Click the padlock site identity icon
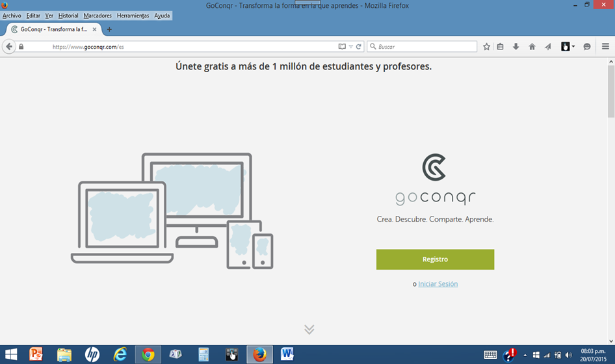Screen dimensions: 615x364 (21, 47)
